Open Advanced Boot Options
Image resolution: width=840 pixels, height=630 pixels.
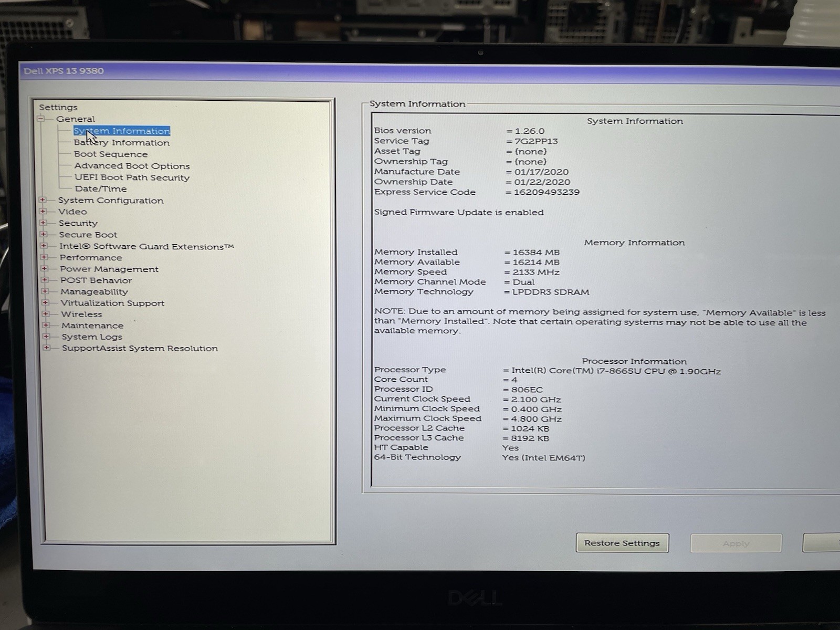(x=132, y=166)
